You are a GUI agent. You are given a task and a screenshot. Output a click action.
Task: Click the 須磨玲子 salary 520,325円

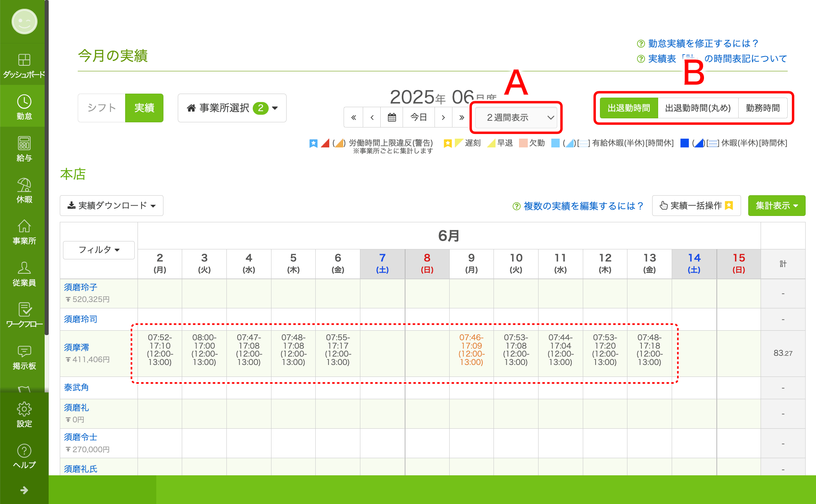tap(88, 299)
